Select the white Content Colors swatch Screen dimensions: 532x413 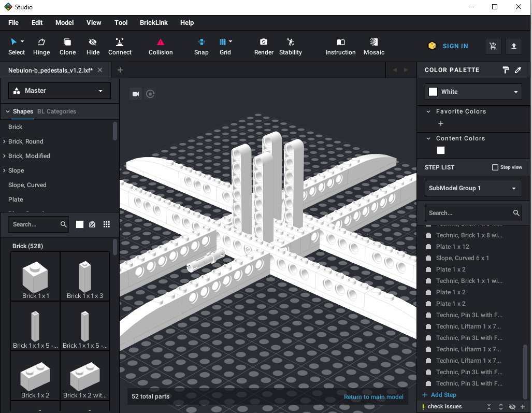tap(441, 150)
